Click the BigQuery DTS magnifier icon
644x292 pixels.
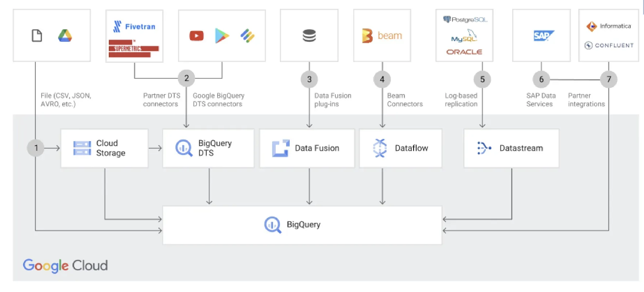coord(184,148)
